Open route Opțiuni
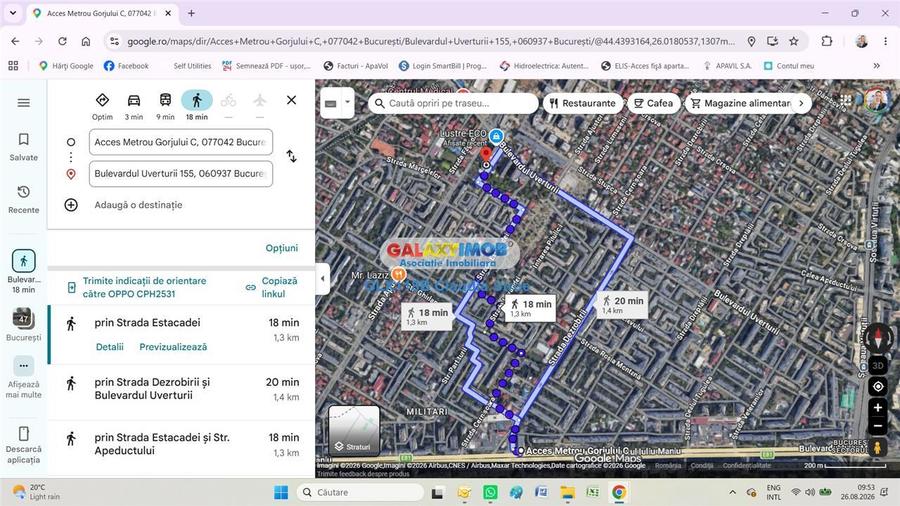The image size is (900, 506). tap(282, 248)
